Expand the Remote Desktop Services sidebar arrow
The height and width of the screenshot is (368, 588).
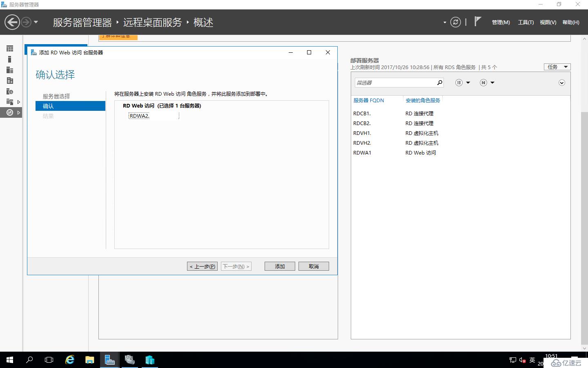pos(18,112)
